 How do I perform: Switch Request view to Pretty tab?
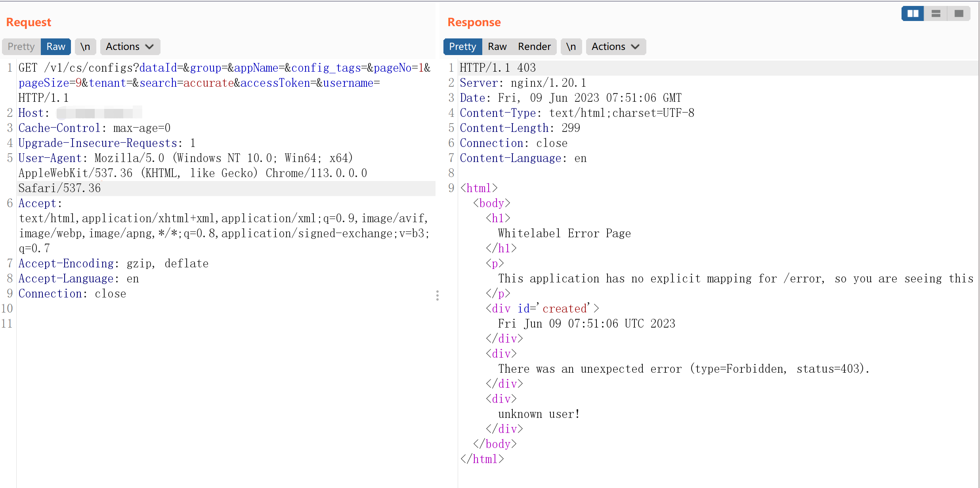click(x=21, y=47)
